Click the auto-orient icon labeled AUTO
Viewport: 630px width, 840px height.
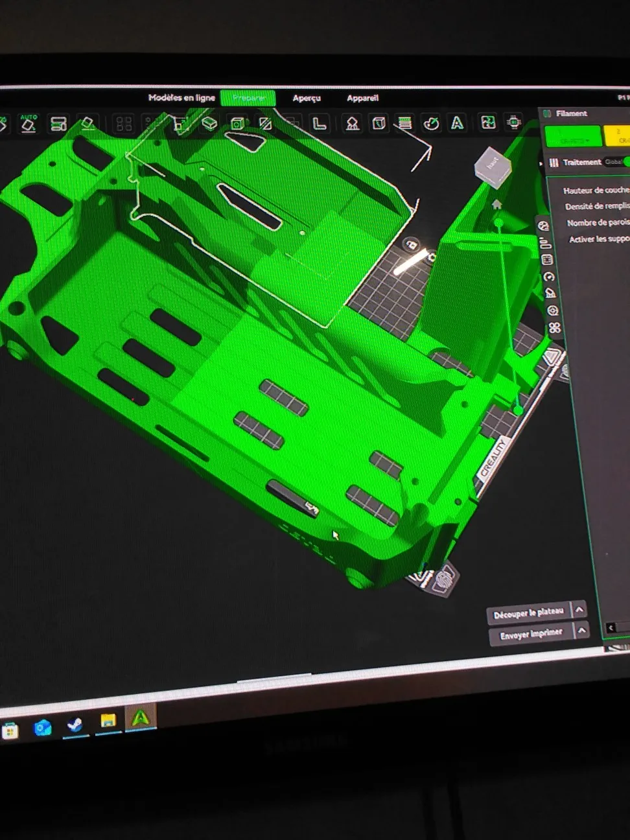coord(29,123)
